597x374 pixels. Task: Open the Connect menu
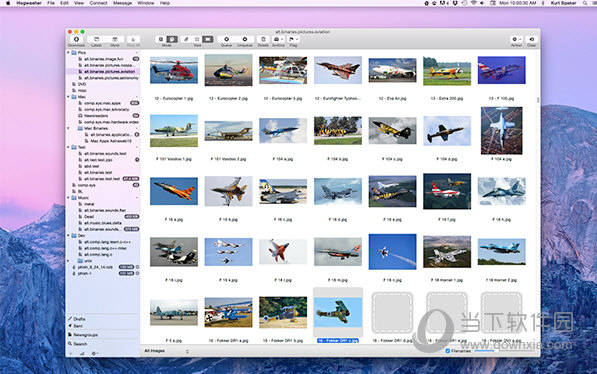pyautogui.click(x=98, y=3)
